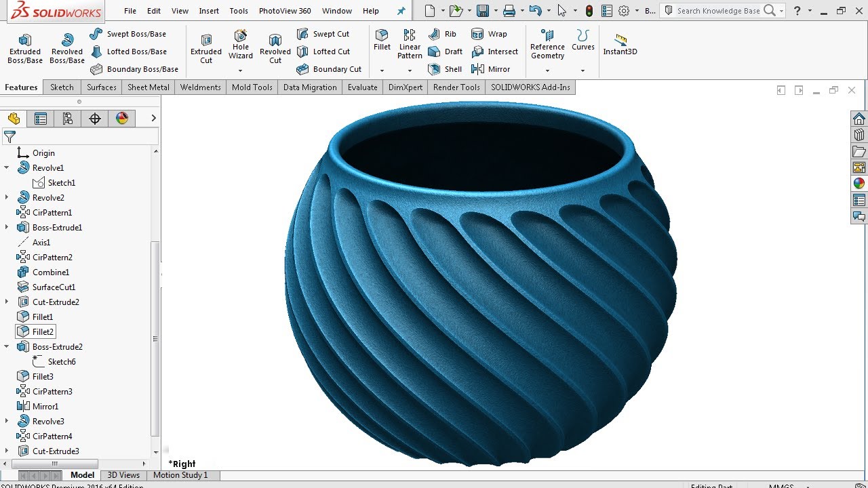Expand the Boss-Extrude1 feature node
The height and width of the screenshot is (488, 868).
click(7, 227)
